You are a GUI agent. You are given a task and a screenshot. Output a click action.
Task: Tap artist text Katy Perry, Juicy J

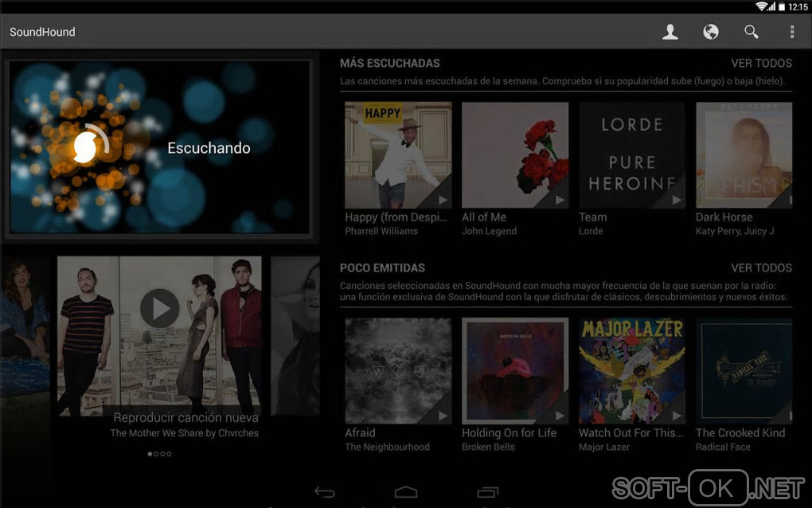(734, 231)
